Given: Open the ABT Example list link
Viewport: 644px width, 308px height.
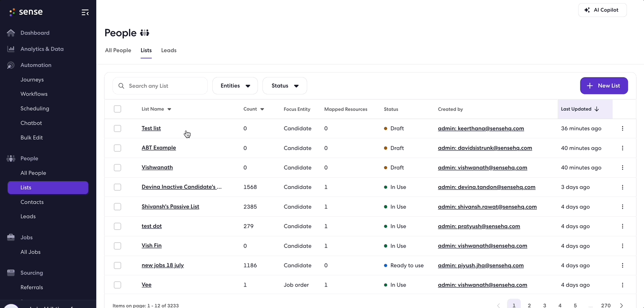Looking at the screenshot, I should point(159,148).
